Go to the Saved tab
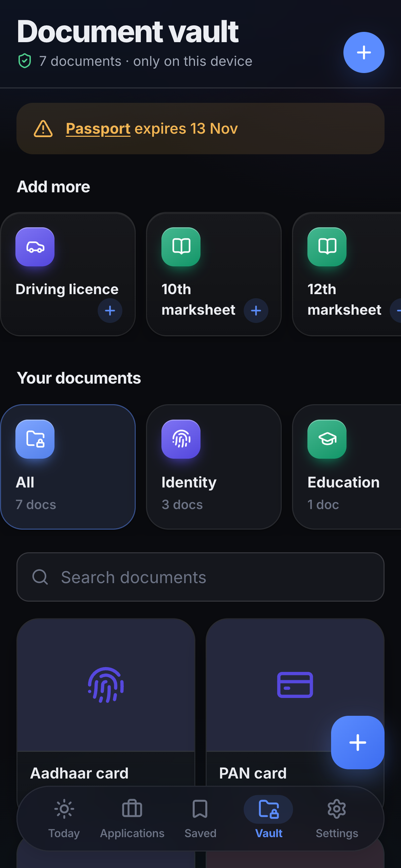This screenshot has height=868, width=401. [200, 819]
